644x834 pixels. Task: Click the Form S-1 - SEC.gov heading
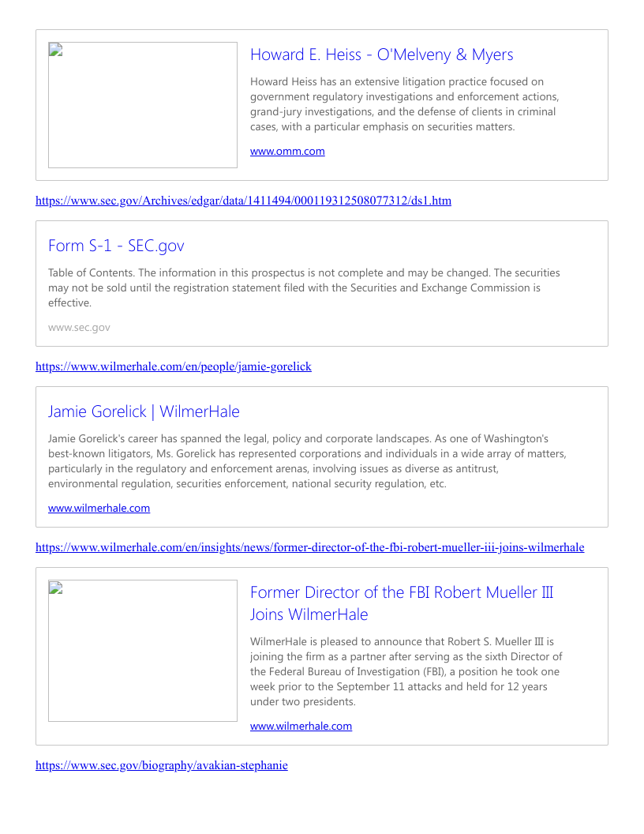[116, 246]
